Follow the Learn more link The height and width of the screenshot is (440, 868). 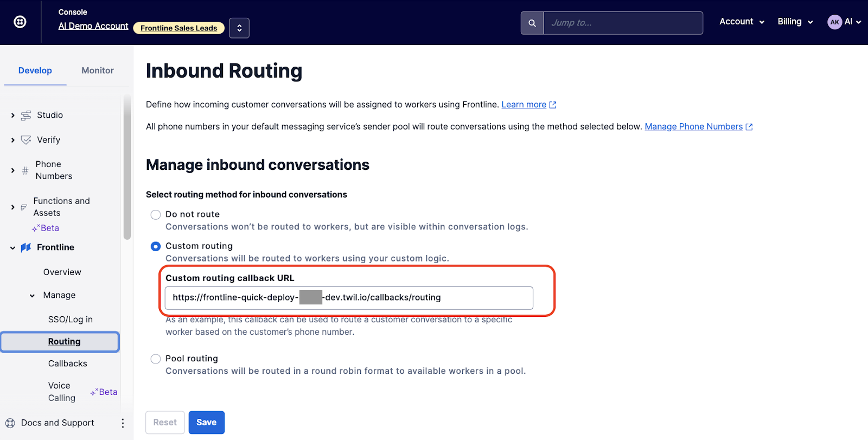pyautogui.click(x=524, y=105)
